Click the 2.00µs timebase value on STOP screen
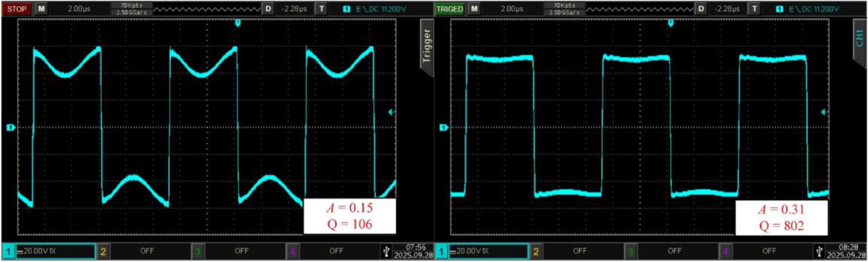The image size is (868, 262). pos(79,9)
